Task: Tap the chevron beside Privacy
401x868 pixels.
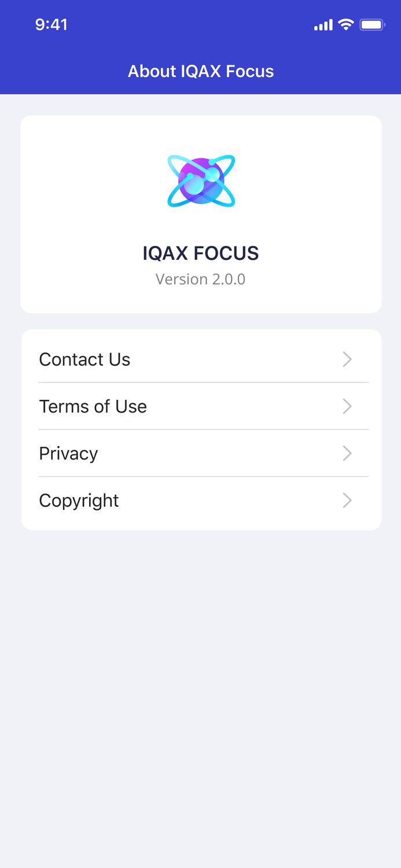Action: (x=347, y=454)
